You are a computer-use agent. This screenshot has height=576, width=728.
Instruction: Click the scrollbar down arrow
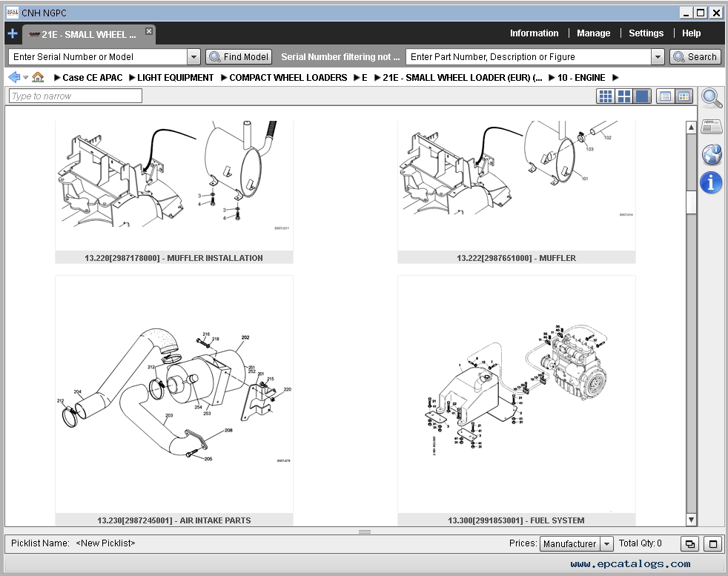(x=691, y=520)
